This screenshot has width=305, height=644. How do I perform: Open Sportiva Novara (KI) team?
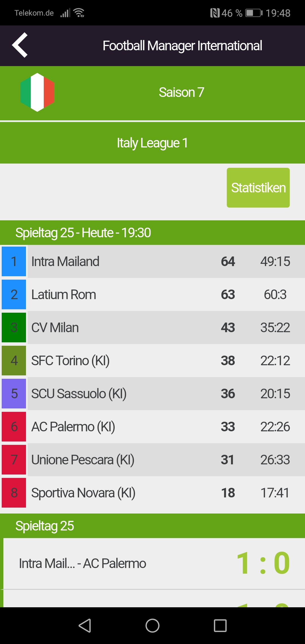pyautogui.click(x=152, y=493)
